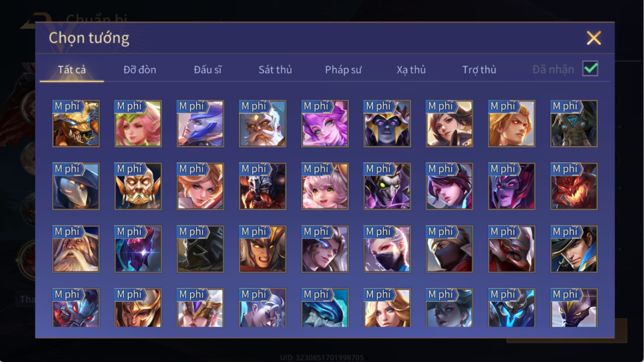Select the Tất cả tab
Screen dimensions: 644x362
(x=72, y=70)
